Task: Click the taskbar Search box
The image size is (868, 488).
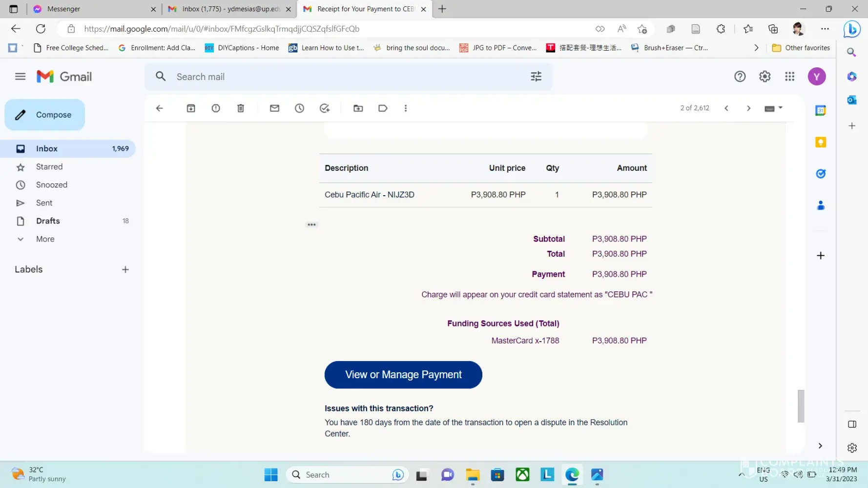Action: pyautogui.click(x=347, y=474)
